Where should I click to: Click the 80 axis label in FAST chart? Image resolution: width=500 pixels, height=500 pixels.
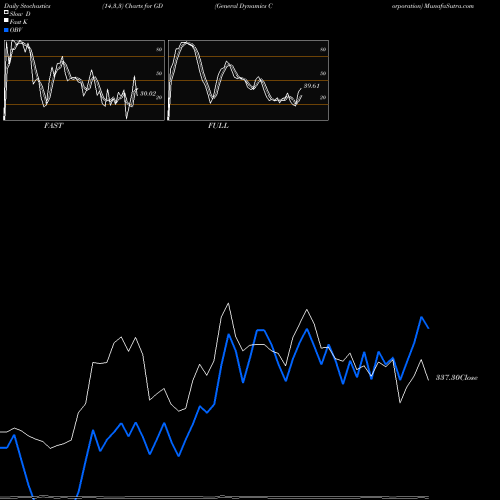point(159,49)
